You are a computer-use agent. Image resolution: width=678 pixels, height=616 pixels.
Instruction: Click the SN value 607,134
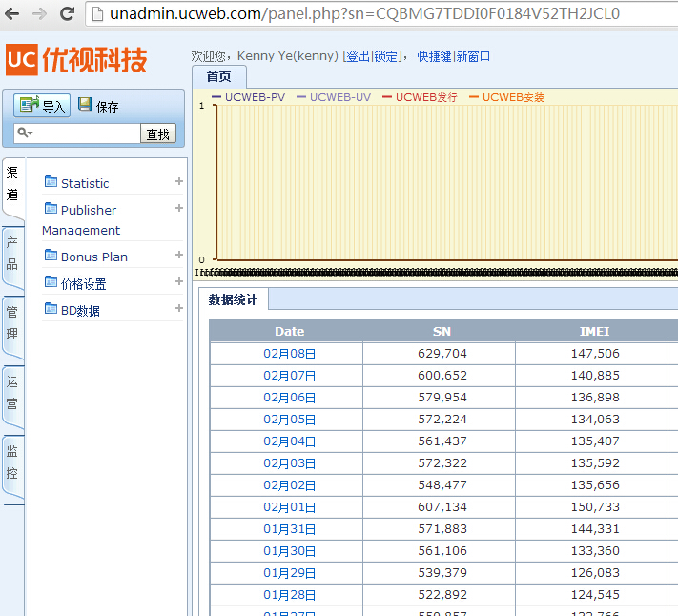coord(442,506)
